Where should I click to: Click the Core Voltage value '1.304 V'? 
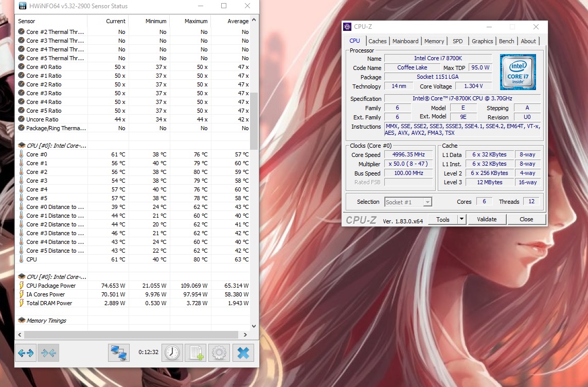[474, 86]
